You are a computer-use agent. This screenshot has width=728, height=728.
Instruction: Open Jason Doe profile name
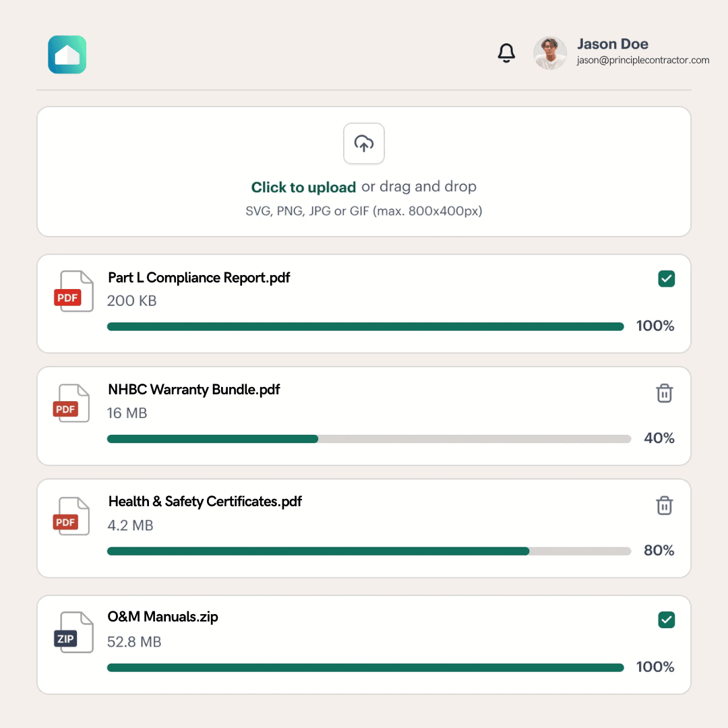click(613, 44)
